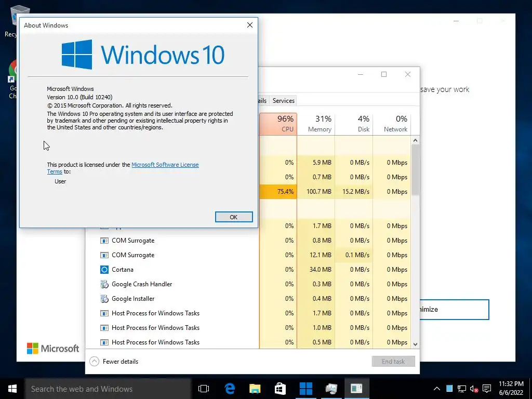Select the Cortana process name
This screenshot has width=532, height=399.
[123, 270]
